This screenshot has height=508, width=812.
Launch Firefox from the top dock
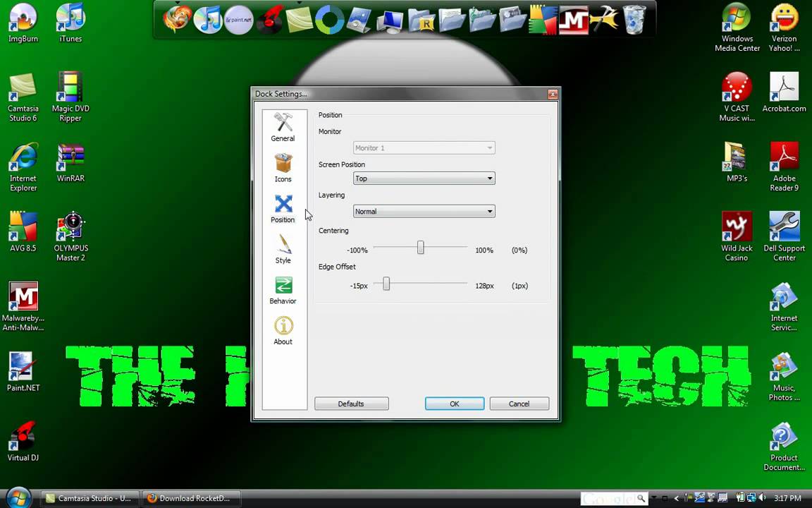pyautogui.click(x=177, y=19)
